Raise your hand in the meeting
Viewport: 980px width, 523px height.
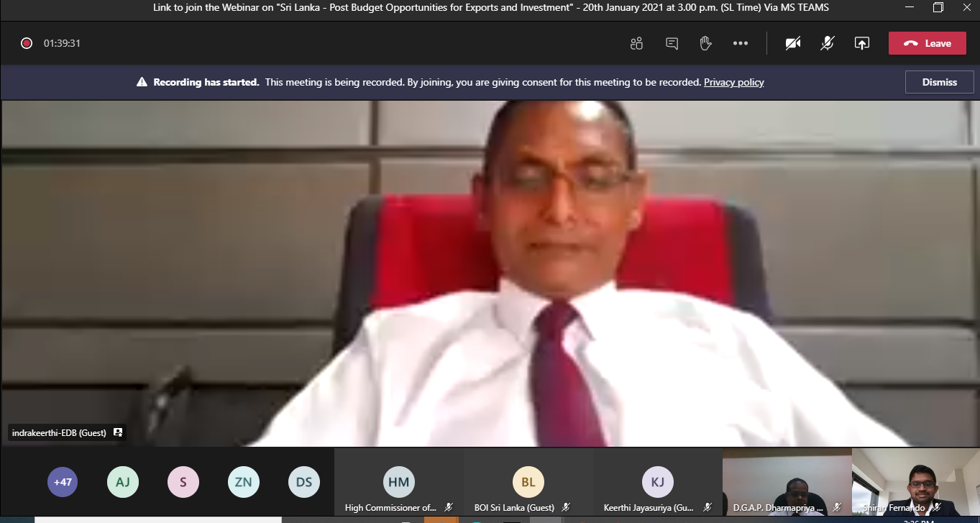click(x=705, y=43)
